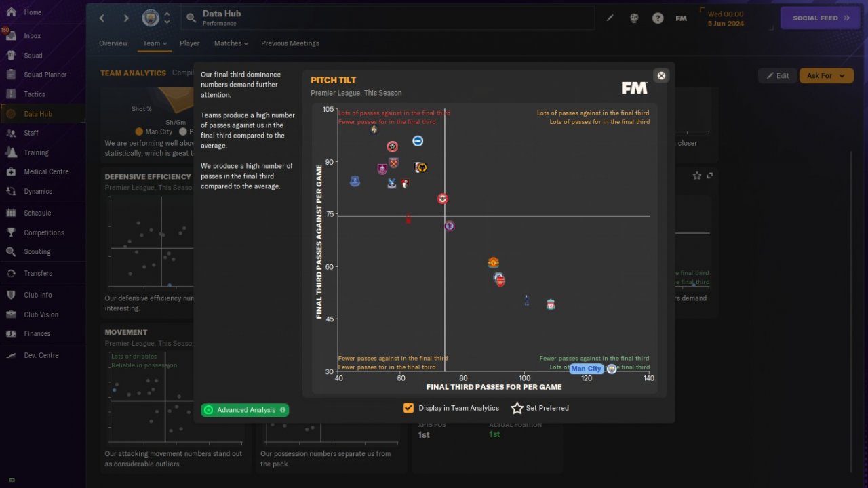Click the FM menu icon in top bar

[682, 18]
